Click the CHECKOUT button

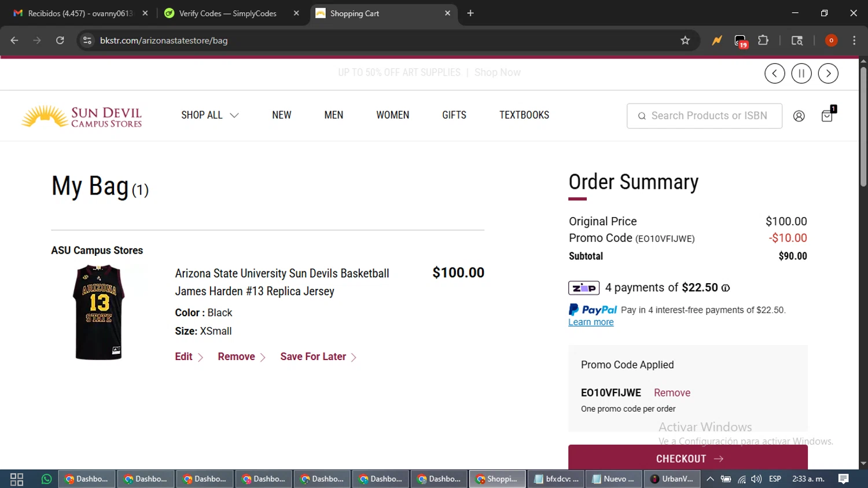click(688, 457)
